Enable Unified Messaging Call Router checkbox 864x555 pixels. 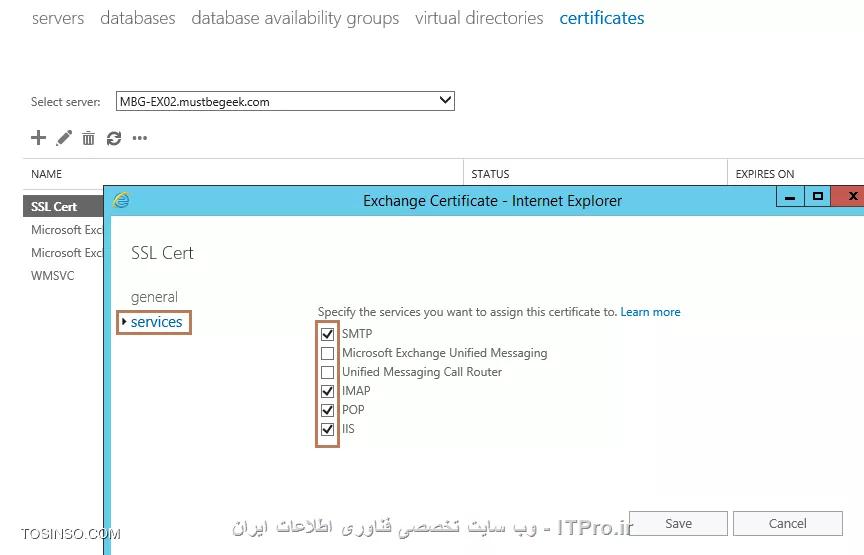[327, 372]
